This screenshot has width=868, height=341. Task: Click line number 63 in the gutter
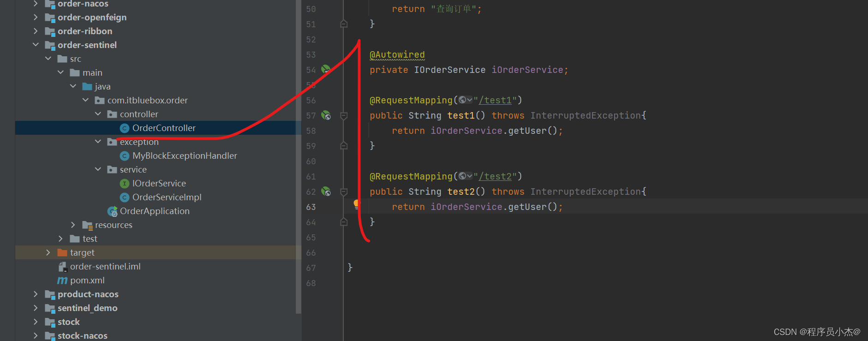coord(311,207)
